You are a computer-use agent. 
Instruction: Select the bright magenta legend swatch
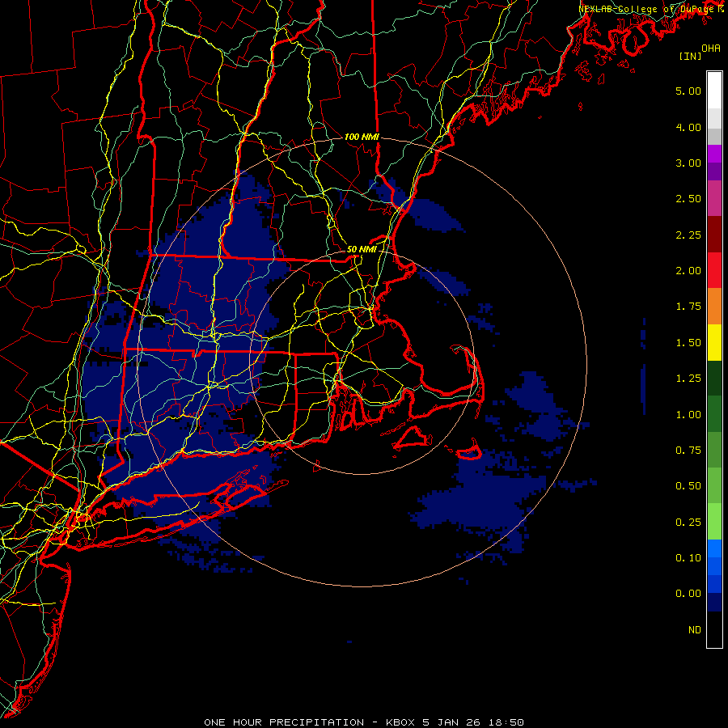714,154
